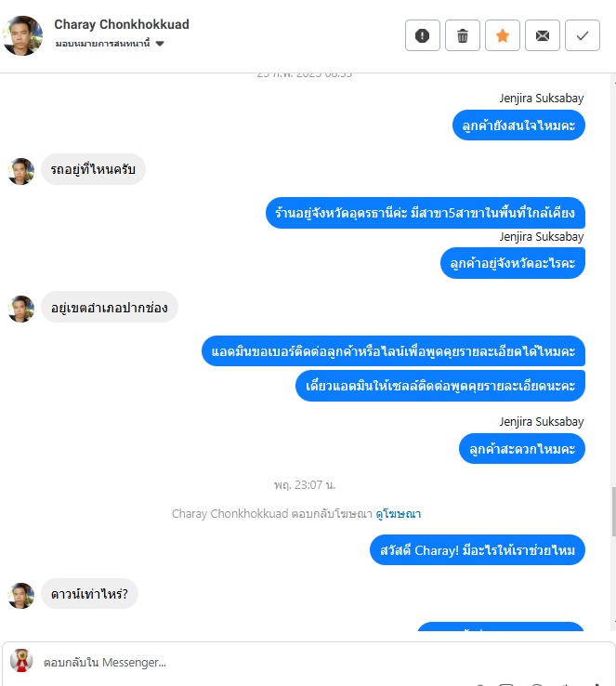Select the สวัสดี Charay! greeting bubble

coord(478,550)
